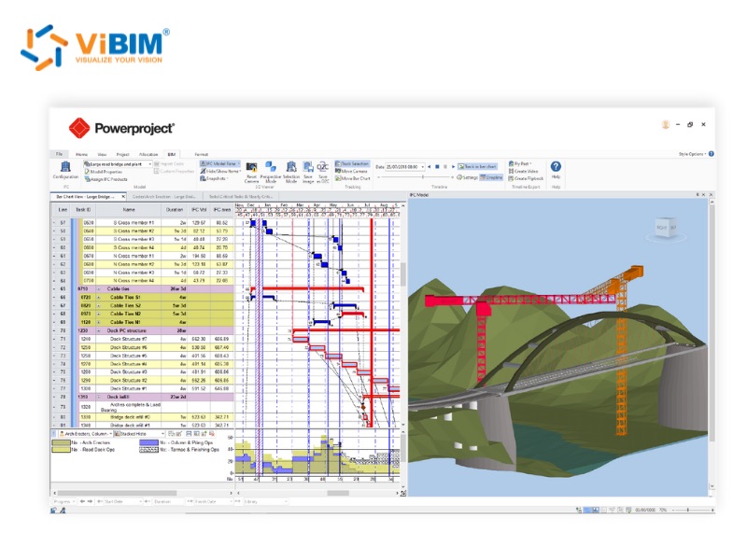Pause timeline playback
Screen dimensions: 747x560
point(445,167)
